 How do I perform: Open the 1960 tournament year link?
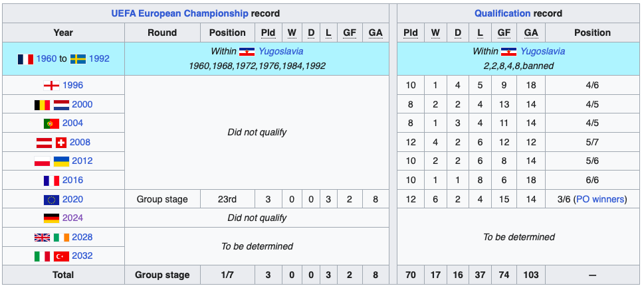[47, 58]
